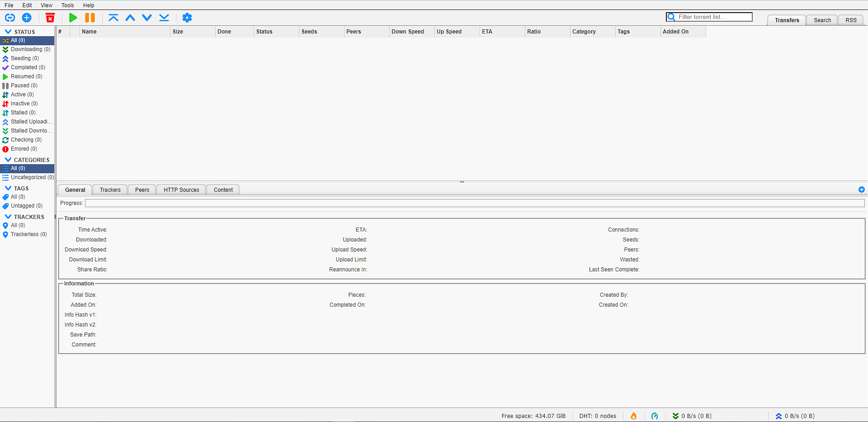Collapse the properties panel with blue arrow
868x422 pixels.
pos(862,190)
